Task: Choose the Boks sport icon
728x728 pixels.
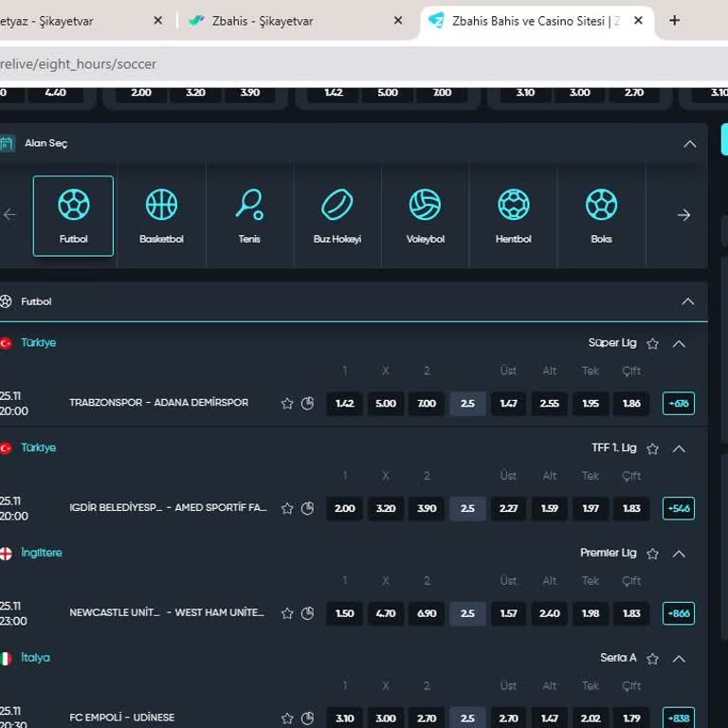Action: (601, 215)
